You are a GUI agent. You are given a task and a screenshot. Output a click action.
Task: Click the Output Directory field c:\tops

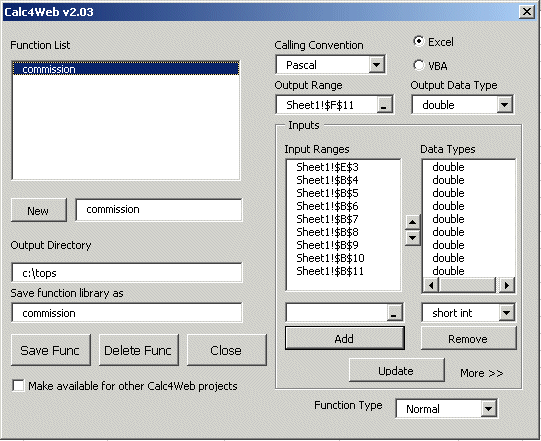tap(127, 273)
